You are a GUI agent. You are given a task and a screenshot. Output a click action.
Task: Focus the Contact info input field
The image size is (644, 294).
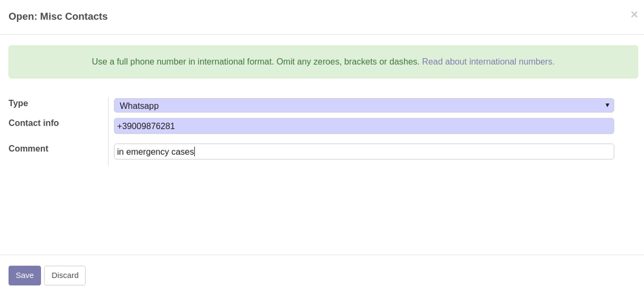(x=364, y=126)
